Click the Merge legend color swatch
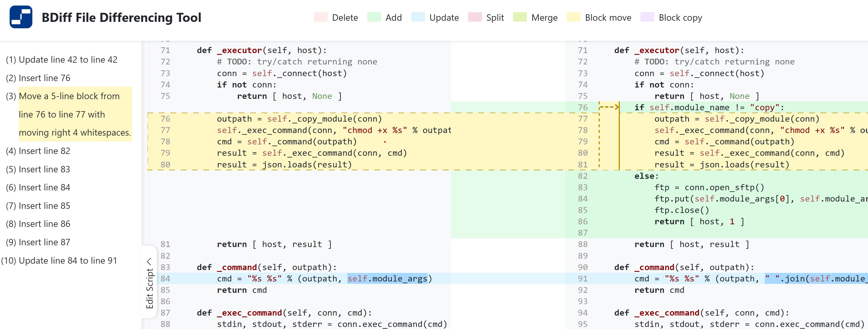868x329 pixels. (x=519, y=17)
